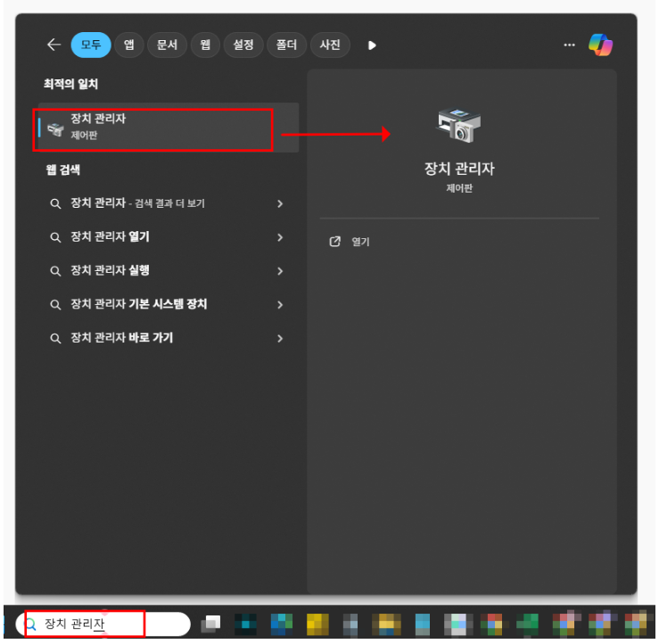
Task: Switch to the 폴더 filter tab
Action: (287, 45)
